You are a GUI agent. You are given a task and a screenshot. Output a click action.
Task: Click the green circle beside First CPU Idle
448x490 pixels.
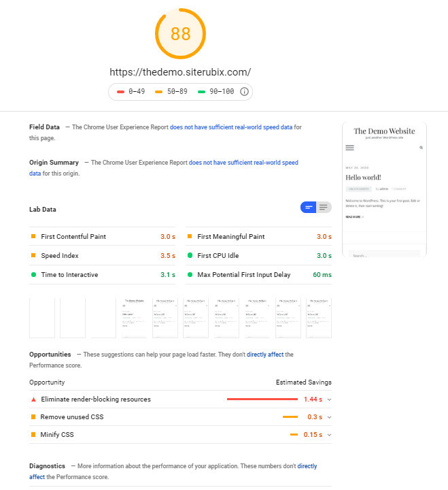click(x=190, y=255)
